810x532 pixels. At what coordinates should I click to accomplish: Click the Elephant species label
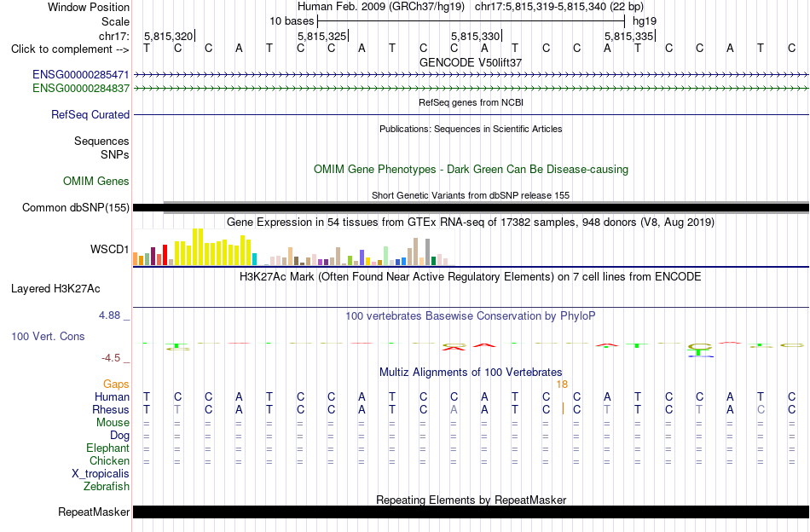point(107,448)
